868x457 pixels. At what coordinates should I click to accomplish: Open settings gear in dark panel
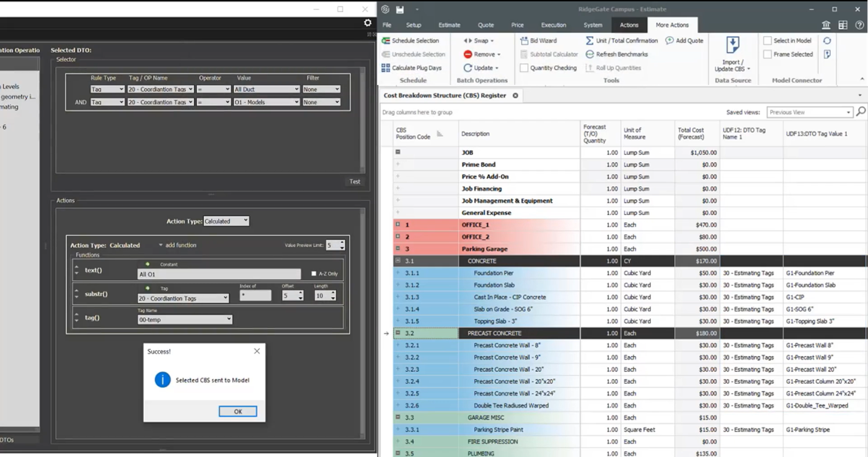click(368, 23)
